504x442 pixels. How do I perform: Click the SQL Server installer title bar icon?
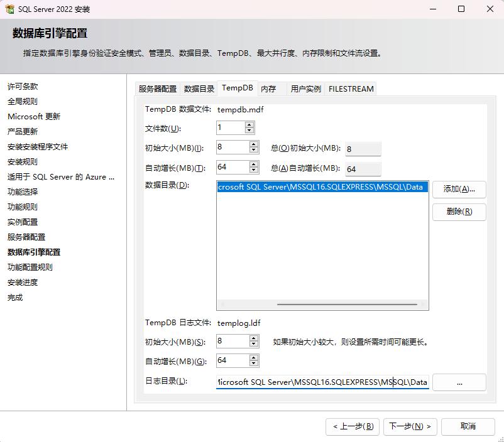[x=9, y=9]
